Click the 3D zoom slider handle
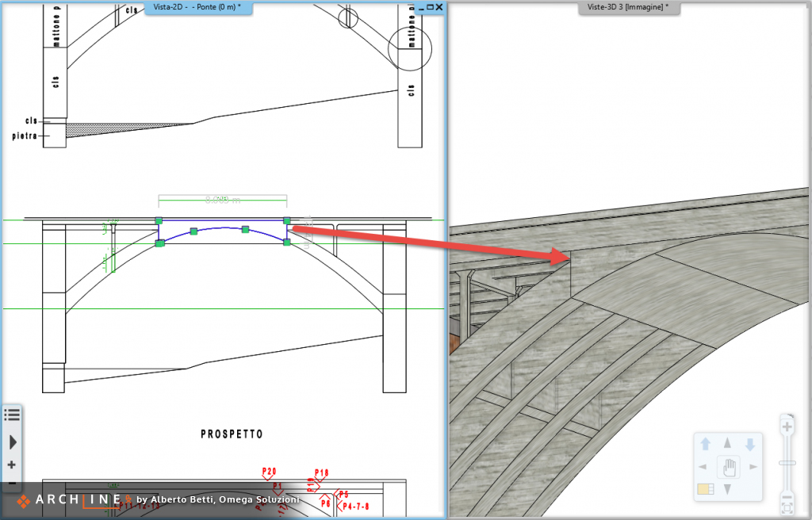The height and width of the screenshot is (520, 812). click(x=787, y=462)
